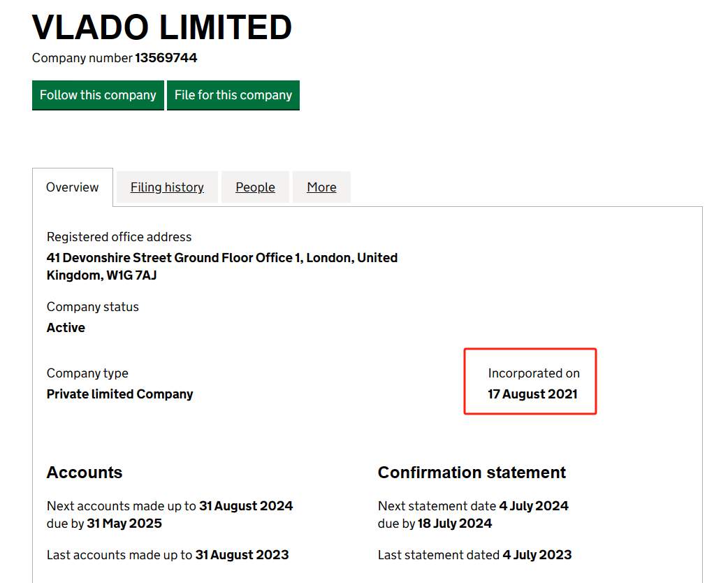Click the incorporation date 17 August 2021
Screen dimensions: 728x583
(x=532, y=394)
